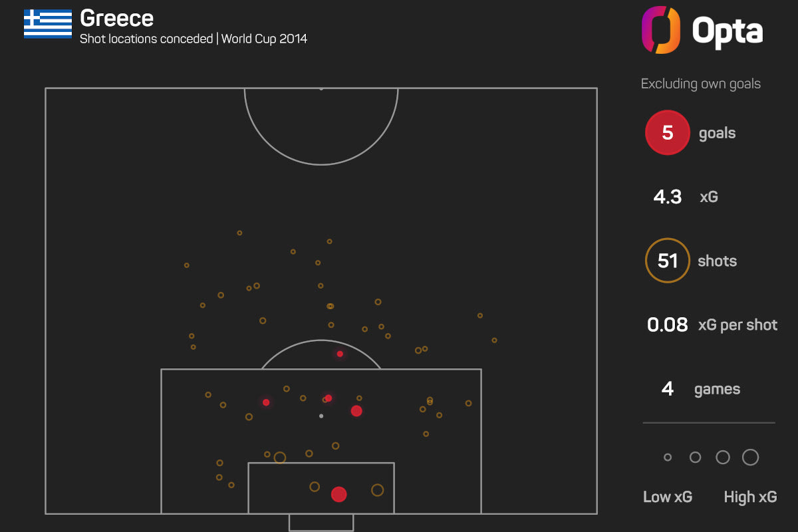Click the 0.08 xG per shot value

click(x=667, y=325)
